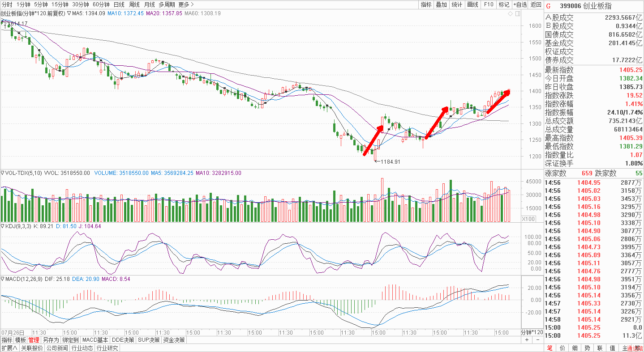Select the 5分钟 period
644x352 pixels.
click(41, 4)
